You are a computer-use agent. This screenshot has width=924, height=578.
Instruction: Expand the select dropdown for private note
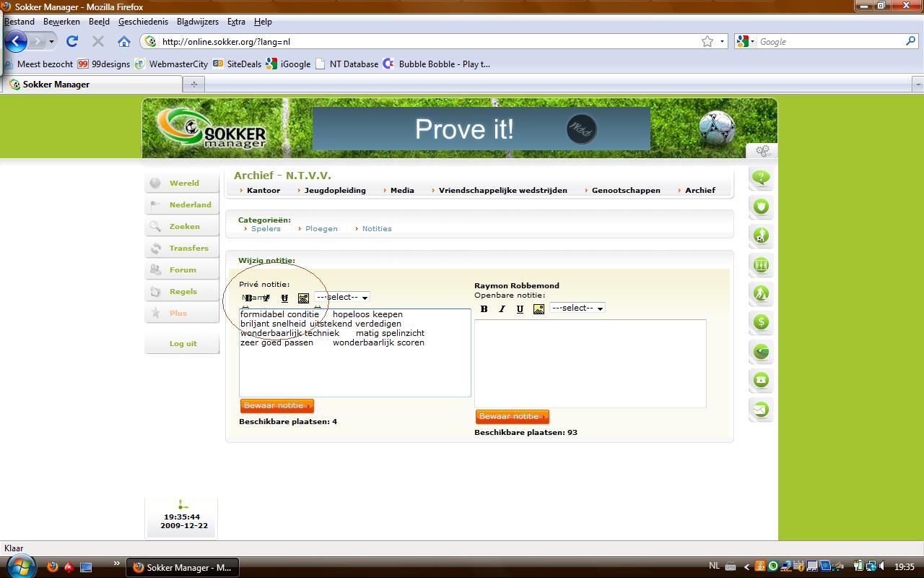pyautogui.click(x=342, y=298)
